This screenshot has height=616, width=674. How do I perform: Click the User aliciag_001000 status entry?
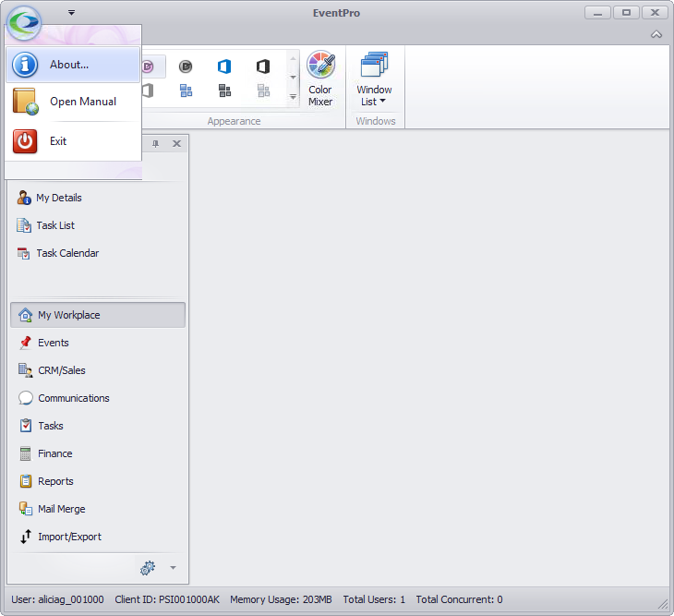[57, 599]
